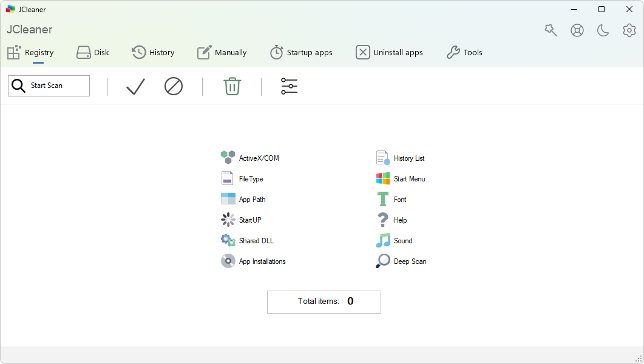644x364 pixels.
Task: Open the Tools tab
Action: click(464, 53)
